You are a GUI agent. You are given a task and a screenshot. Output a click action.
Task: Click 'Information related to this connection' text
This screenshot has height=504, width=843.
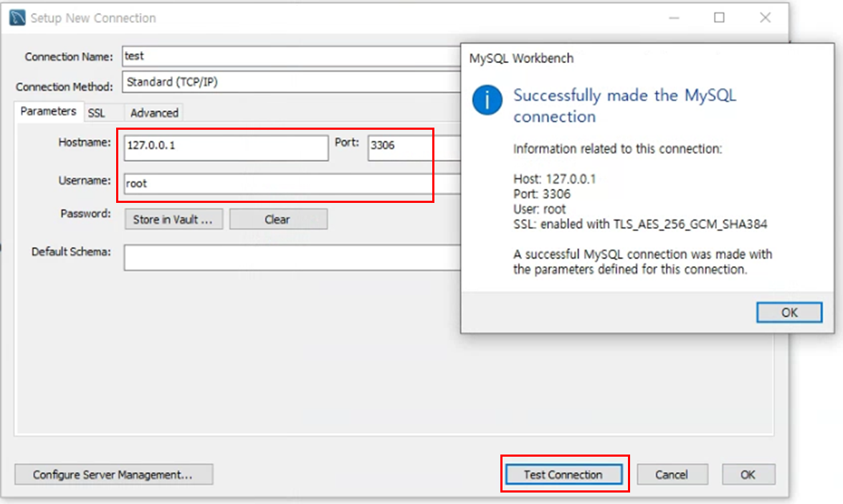618,149
